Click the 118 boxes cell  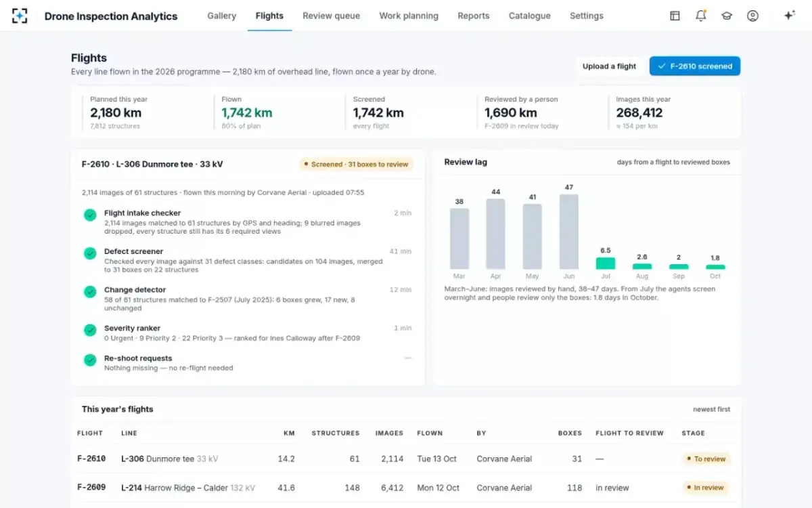click(574, 488)
